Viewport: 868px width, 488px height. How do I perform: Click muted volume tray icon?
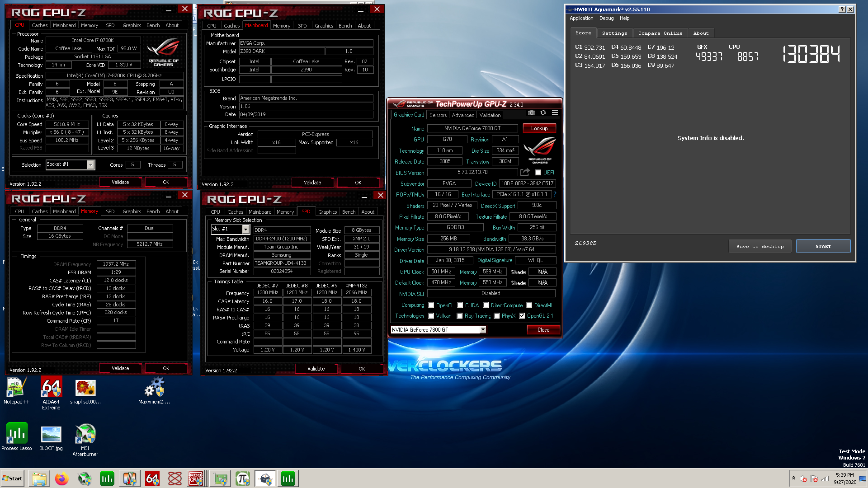(x=803, y=479)
